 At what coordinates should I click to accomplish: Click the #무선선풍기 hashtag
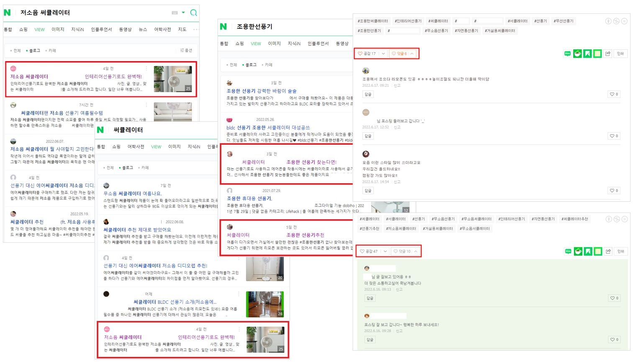[564, 21]
